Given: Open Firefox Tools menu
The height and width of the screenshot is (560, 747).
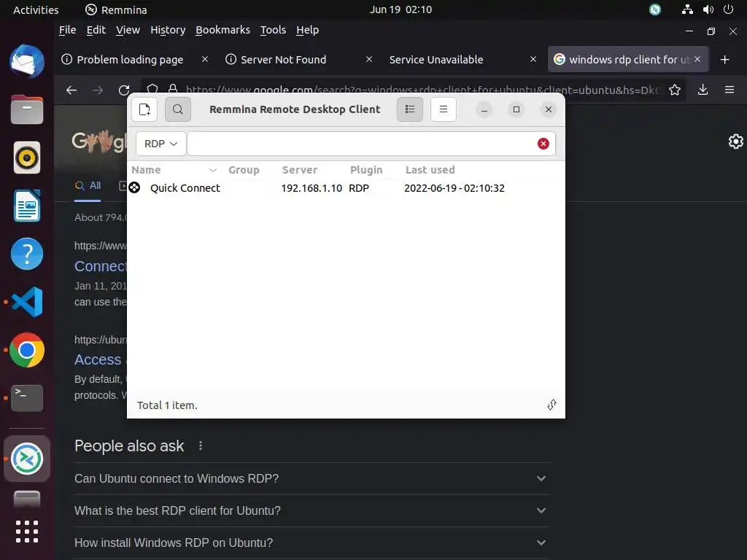Looking at the screenshot, I should click(x=273, y=30).
